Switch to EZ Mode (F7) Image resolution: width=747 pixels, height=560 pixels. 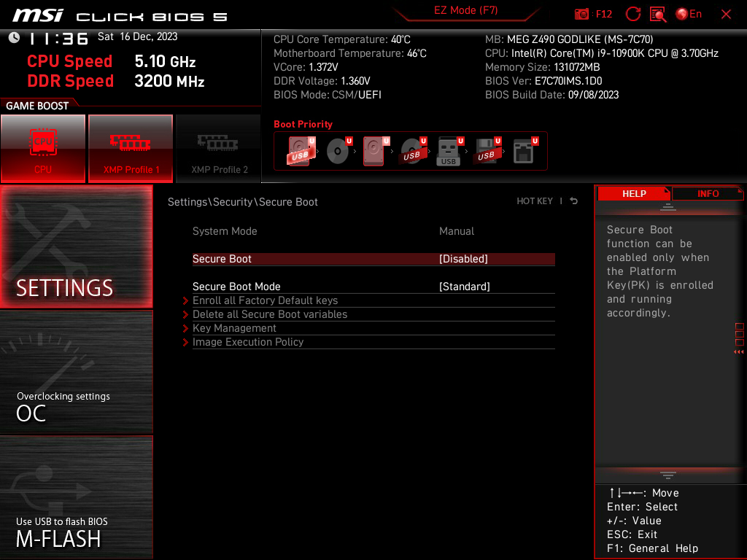pos(465,10)
